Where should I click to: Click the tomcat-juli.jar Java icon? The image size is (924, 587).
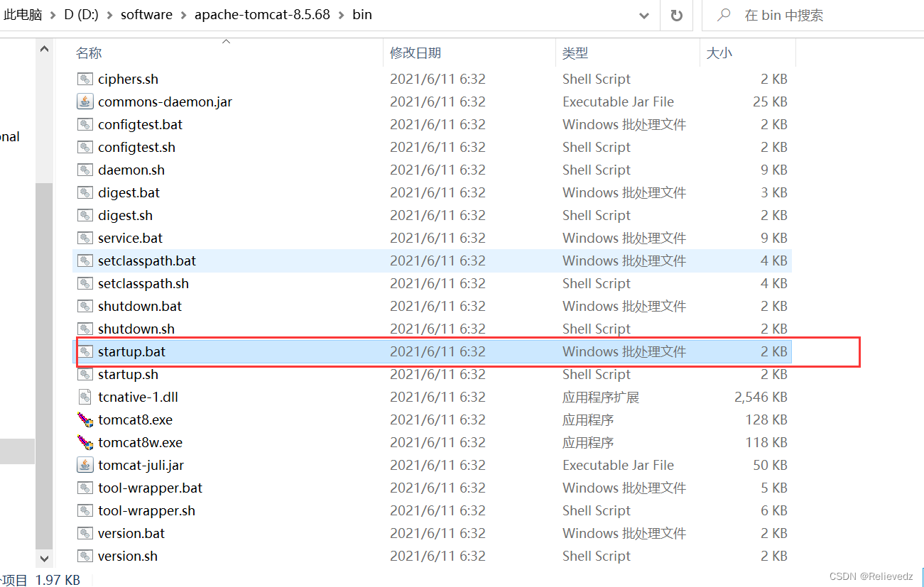tap(85, 466)
